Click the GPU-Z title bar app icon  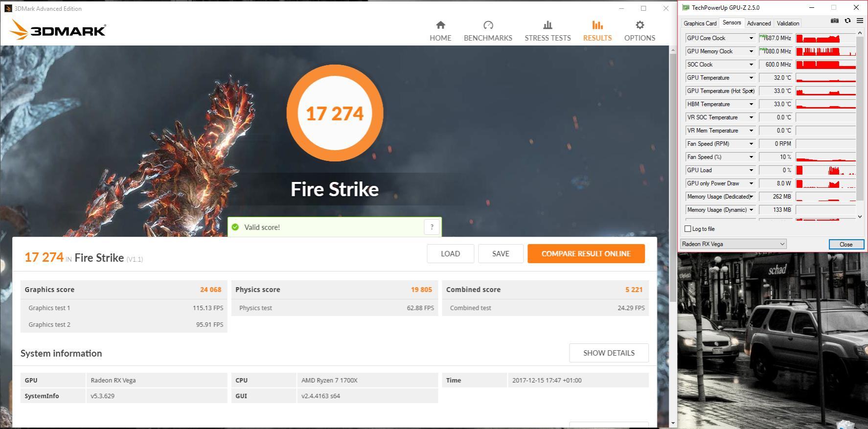point(685,7)
